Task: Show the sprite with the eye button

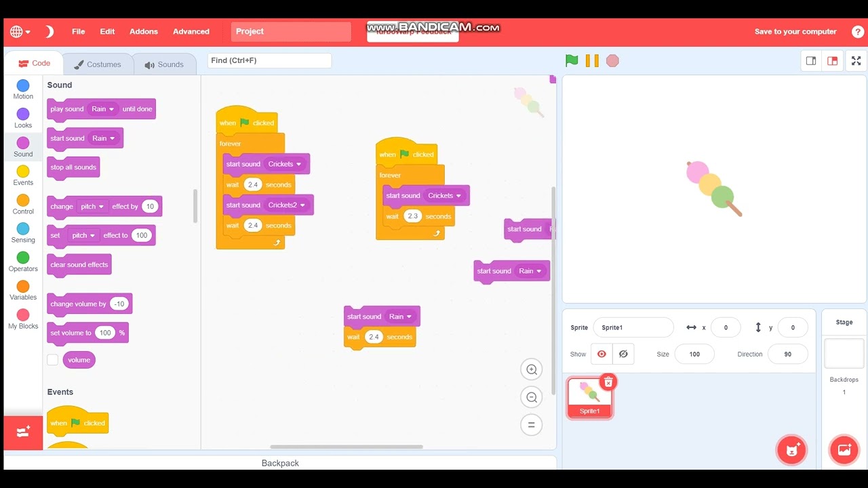Action: click(x=601, y=354)
